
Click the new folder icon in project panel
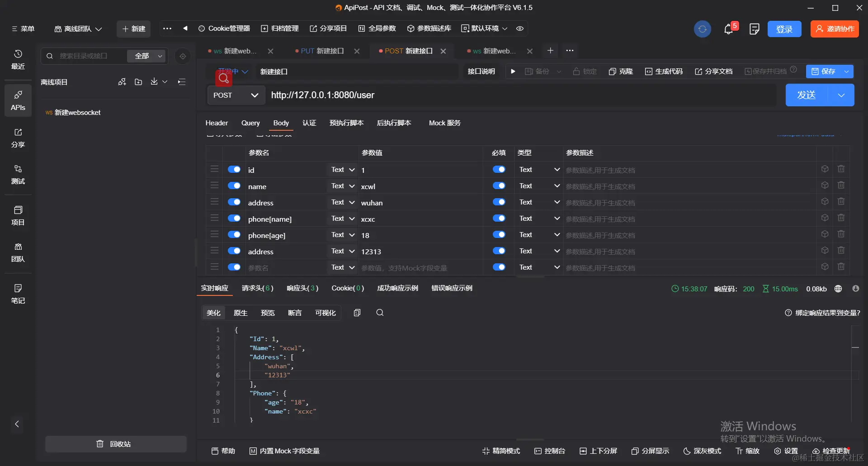pos(138,82)
